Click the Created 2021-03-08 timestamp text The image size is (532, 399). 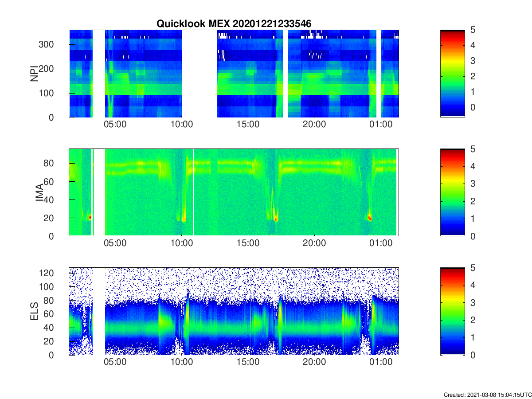tap(487, 395)
